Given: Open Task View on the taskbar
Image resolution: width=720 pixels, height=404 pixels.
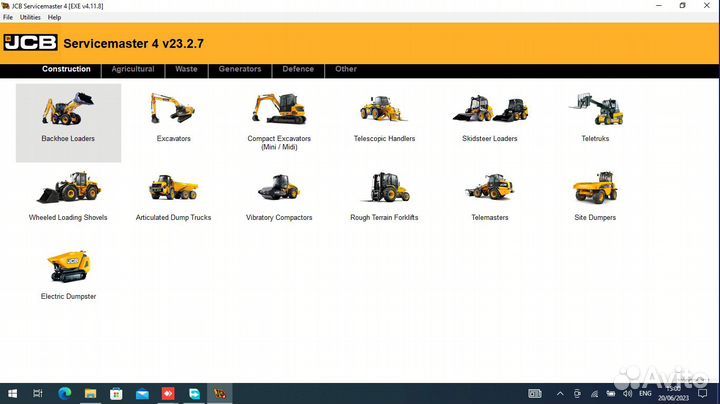Looking at the screenshot, I should point(38,394).
